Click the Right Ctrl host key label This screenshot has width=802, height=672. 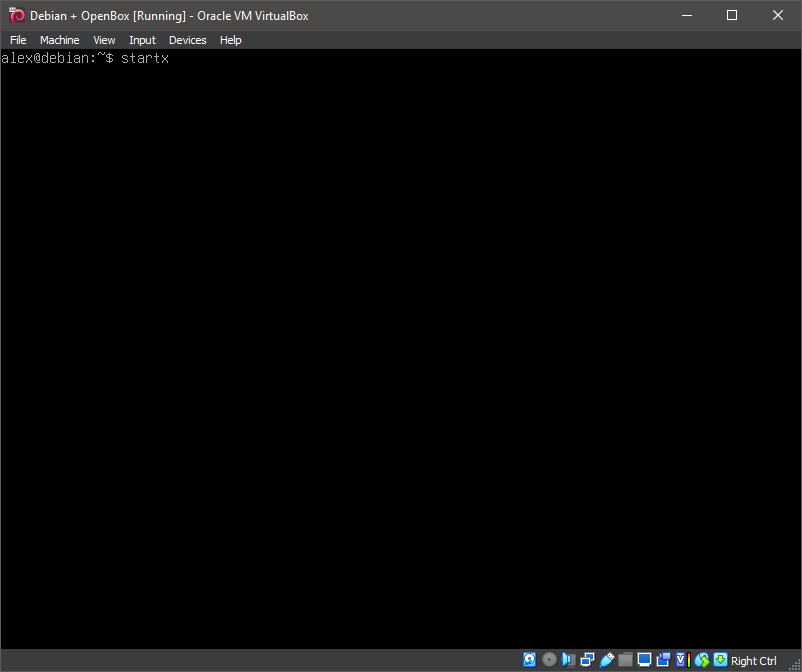pyautogui.click(x=754, y=661)
